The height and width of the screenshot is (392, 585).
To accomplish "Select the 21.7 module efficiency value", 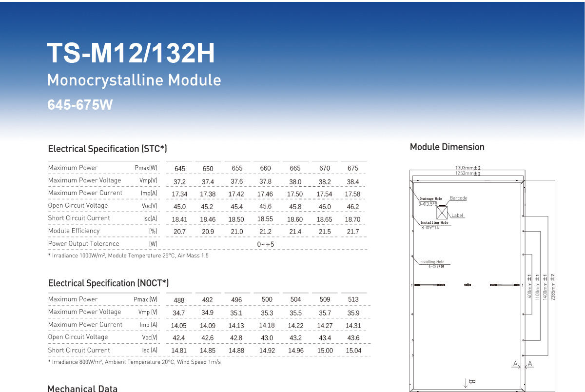I will (x=352, y=232).
